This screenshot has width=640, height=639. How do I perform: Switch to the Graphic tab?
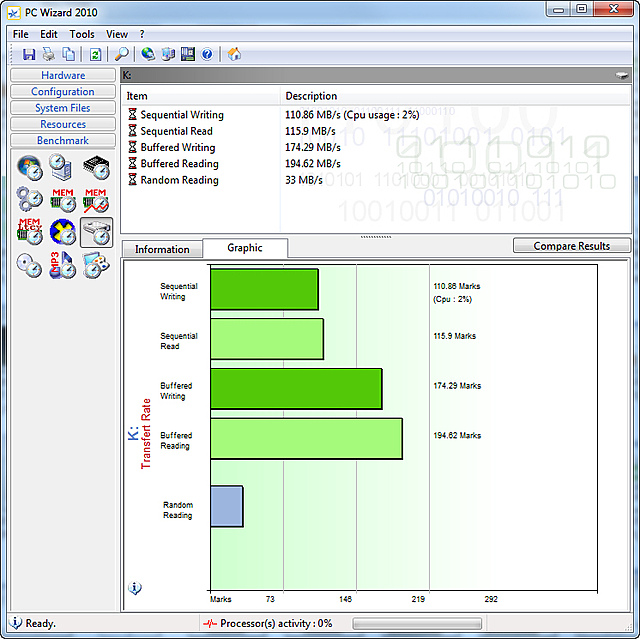(x=245, y=248)
